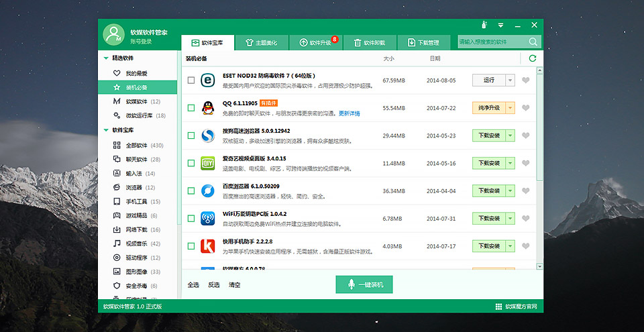The width and height of the screenshot is (644, 332).
Task: Favorite 快用手机助手 with heart icon
Action: 526,245
